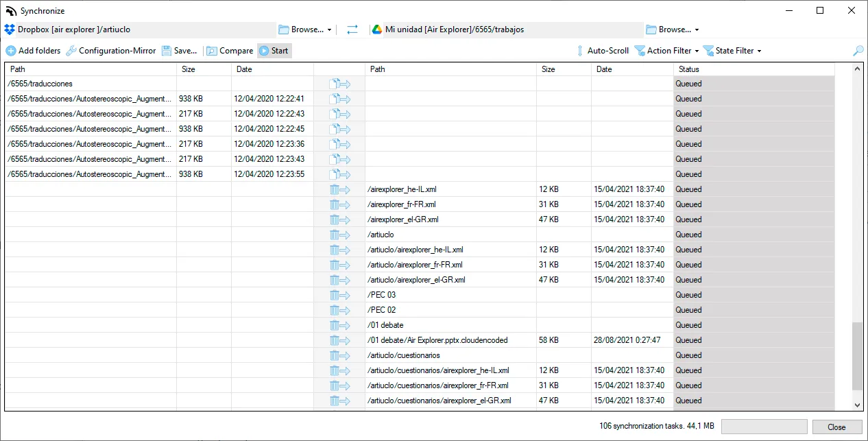Click delete icon for /artiuclo/airexplorer_el-GR.xml
Screen dimensions: 868x441
tap(339, 280)
